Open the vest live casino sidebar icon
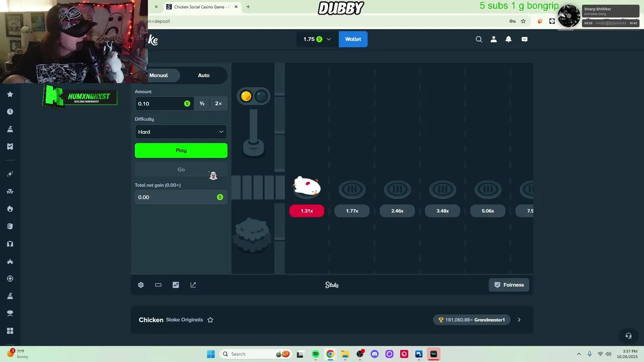 coord(10,244)
